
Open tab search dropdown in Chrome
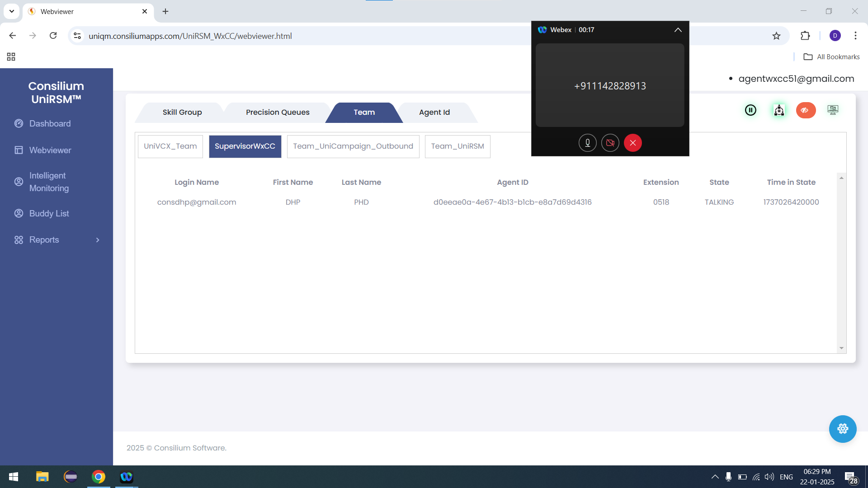(12, 11)
